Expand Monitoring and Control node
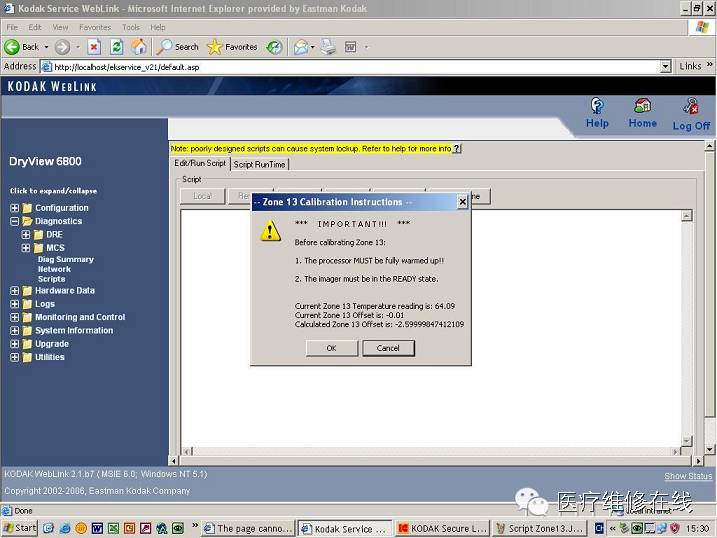Viewport: 717px width, 538px height. tap(15, 317)
